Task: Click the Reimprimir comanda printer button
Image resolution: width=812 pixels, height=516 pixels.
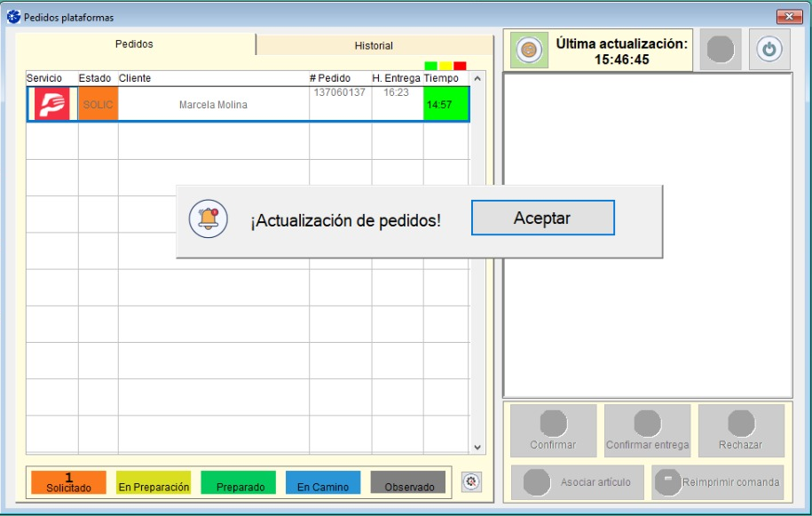Action: [x=717, y=482]
